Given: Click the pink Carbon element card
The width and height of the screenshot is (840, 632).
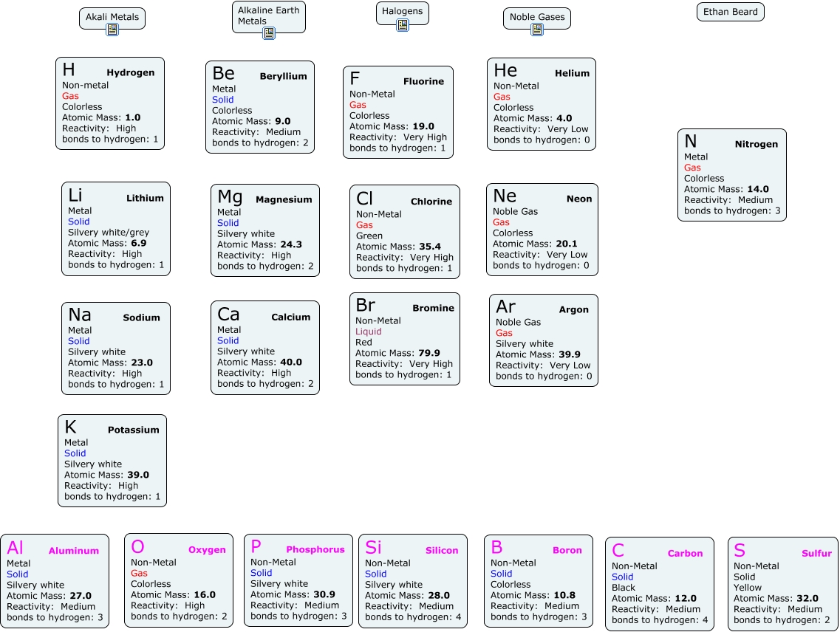Looking at the screenshot, I should click(660, 584).
